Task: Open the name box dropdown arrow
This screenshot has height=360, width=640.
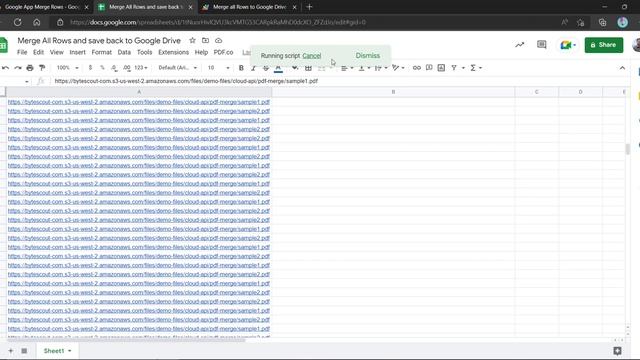Action: point(27,82)
